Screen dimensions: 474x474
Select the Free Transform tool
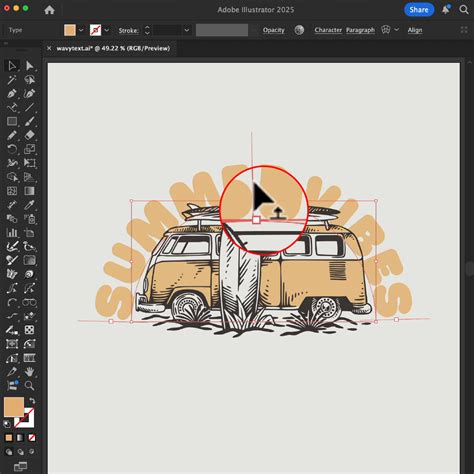point(29,163)
